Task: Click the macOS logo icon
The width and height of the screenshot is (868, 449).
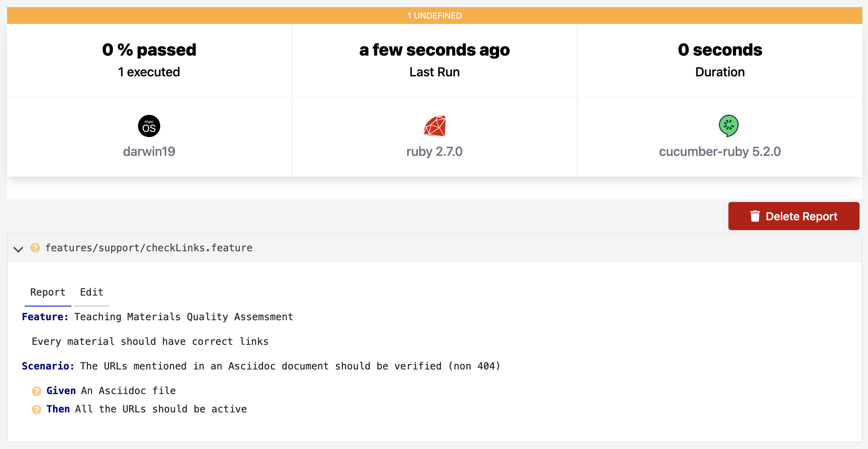Action: (149, 126)
